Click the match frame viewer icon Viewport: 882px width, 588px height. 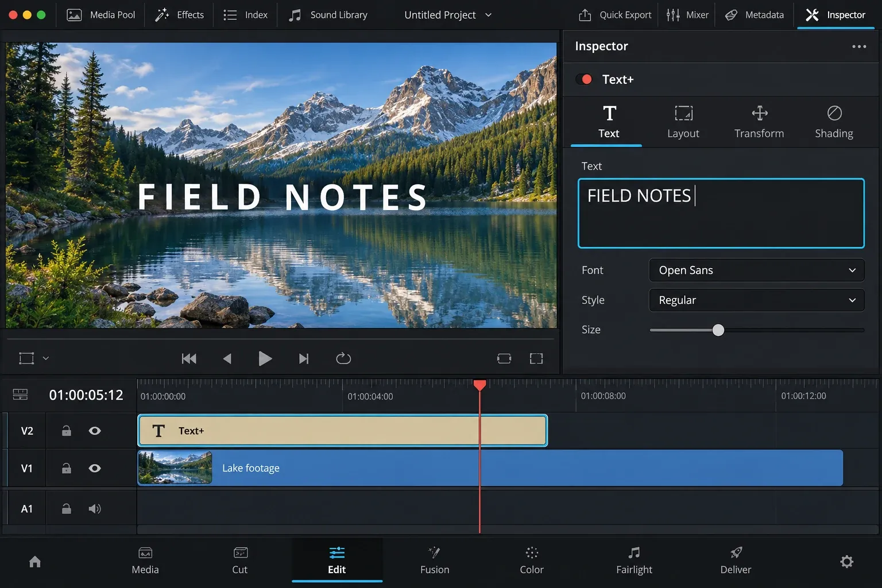(504, 359)
